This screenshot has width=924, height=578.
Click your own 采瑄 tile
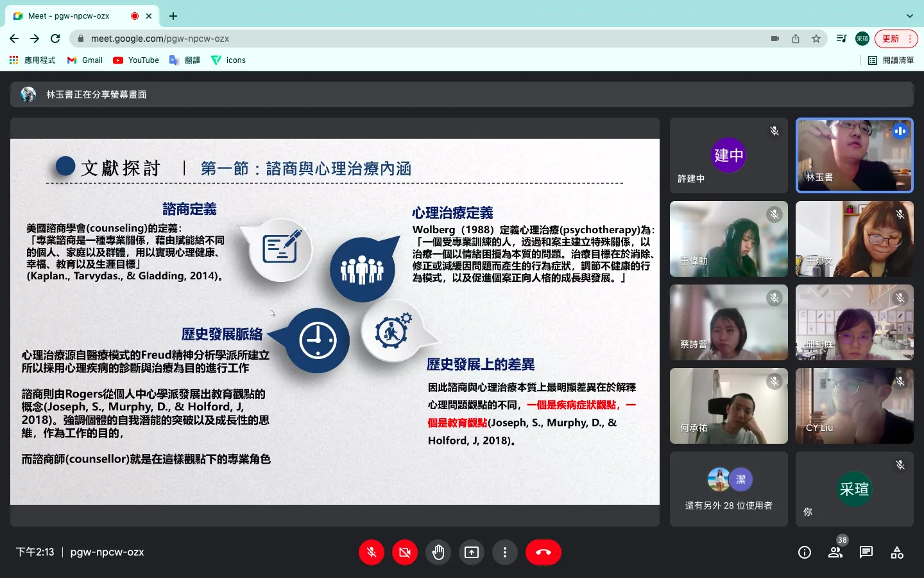(x=855, y=489)
